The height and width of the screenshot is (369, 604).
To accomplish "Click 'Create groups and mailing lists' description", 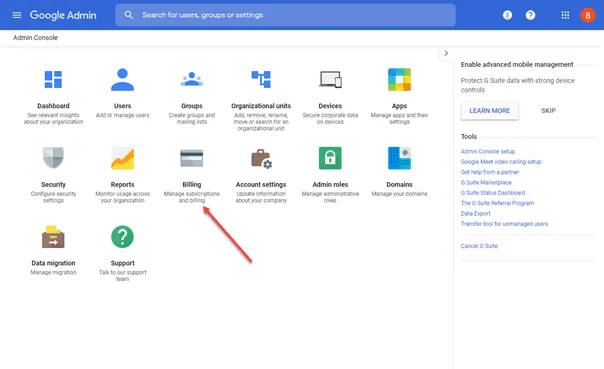I will point(191,119).
